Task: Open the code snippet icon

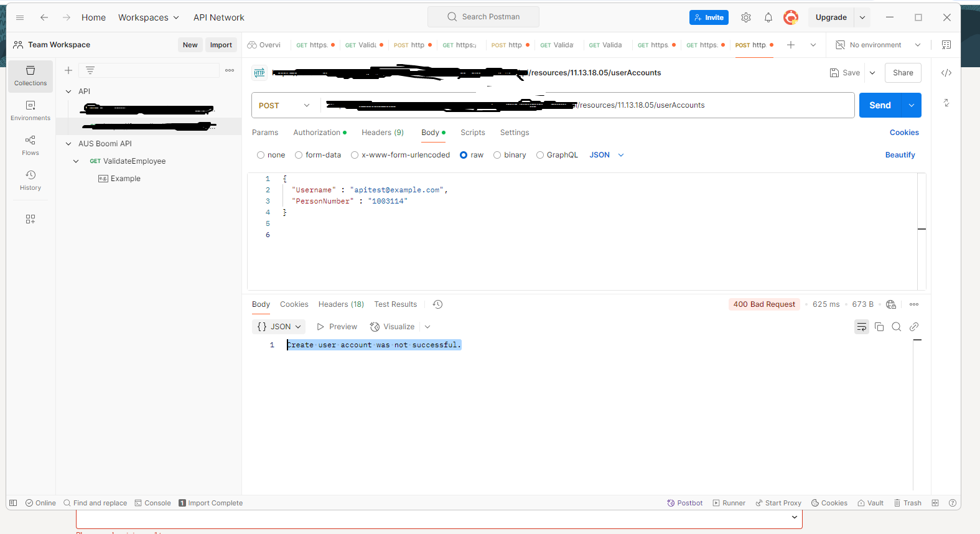Action: coord(946,73)
